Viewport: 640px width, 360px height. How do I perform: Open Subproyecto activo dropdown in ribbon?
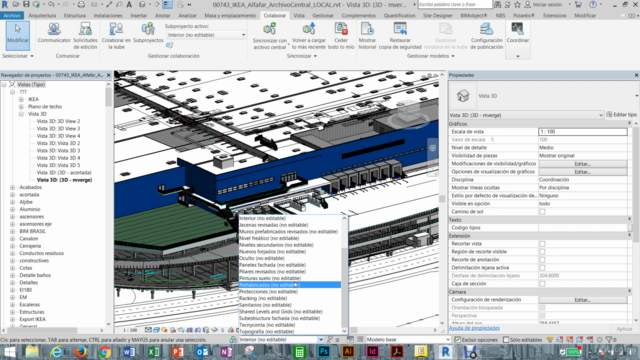(206, 35)
